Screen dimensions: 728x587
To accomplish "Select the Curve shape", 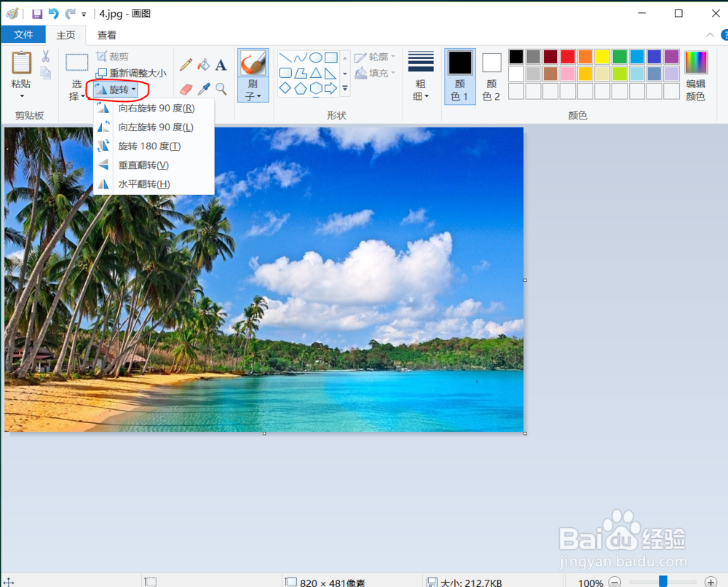I will pos(301,58).
